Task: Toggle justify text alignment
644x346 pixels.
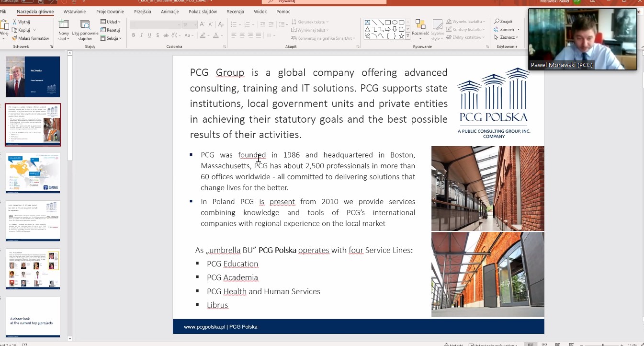Action: 259,35
